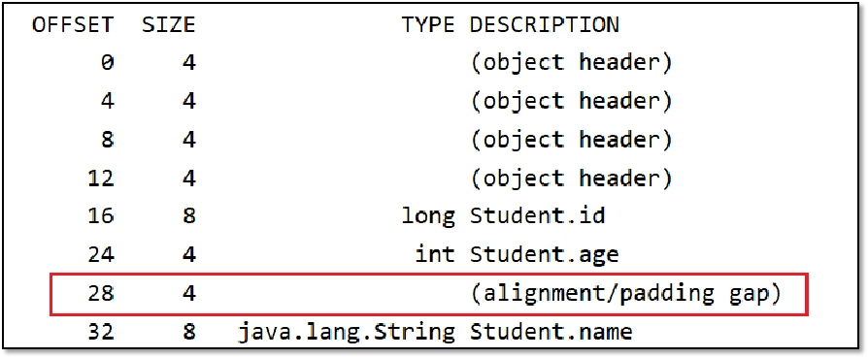Select the object header row at offset 8
This screenshot has height=358, width=868.
coord(387,140)
